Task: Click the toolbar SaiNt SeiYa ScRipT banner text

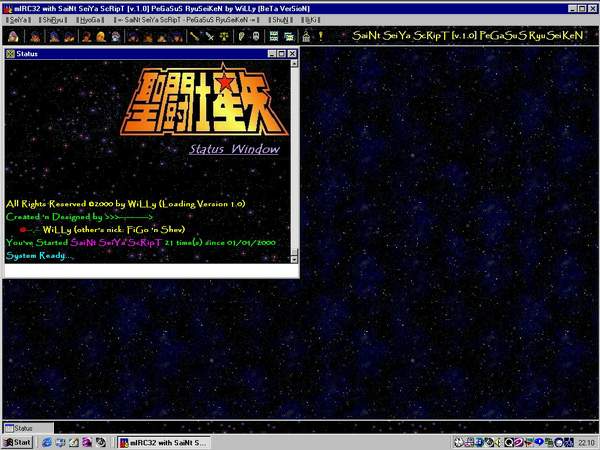Action: pos(468,36)
